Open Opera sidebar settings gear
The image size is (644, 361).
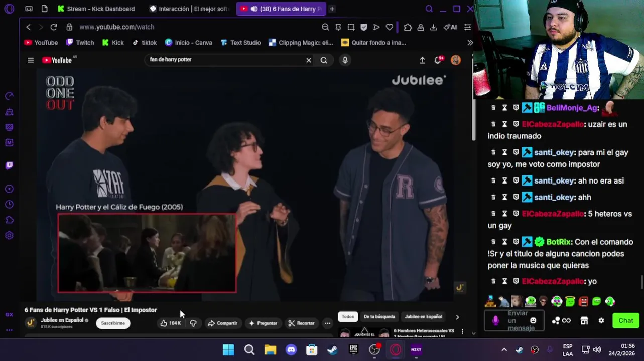click(9, 235)
